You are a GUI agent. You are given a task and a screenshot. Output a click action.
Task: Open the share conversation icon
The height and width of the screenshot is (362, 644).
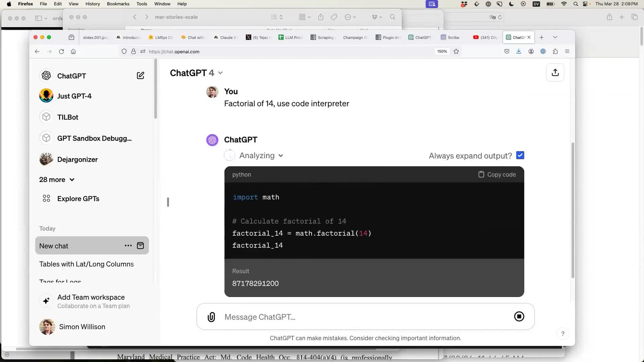[555, 72]
